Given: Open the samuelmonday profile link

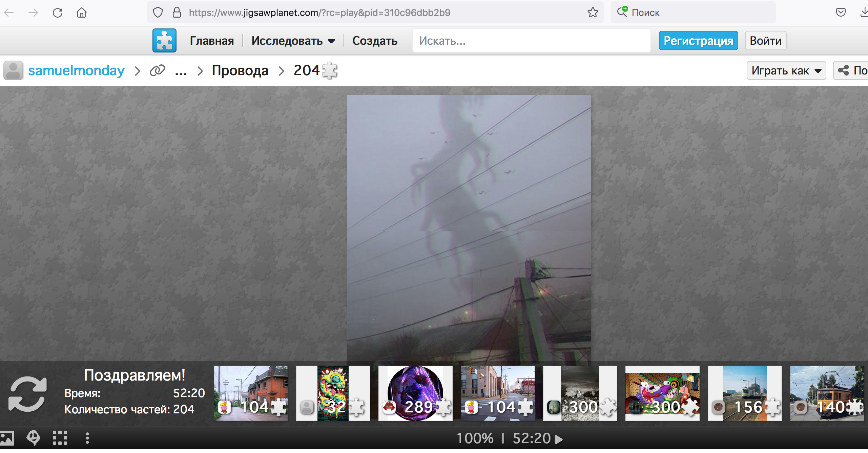Looking at the screenshot, I should [76, 70].
